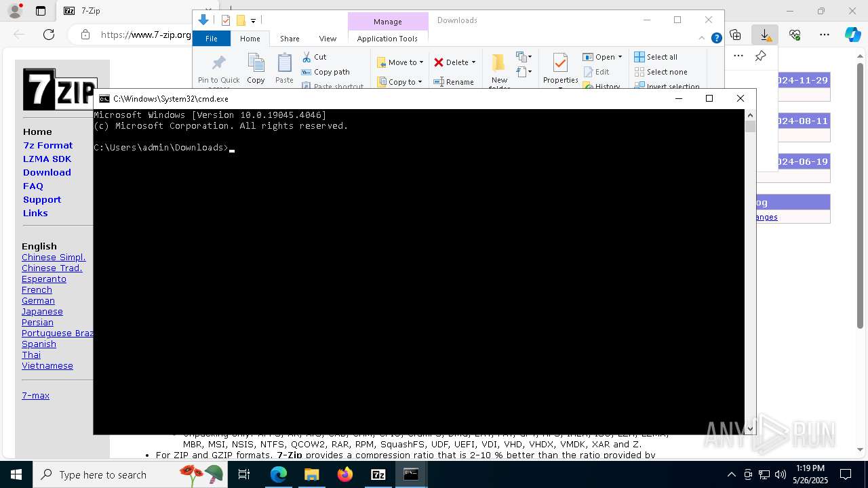Open the 7-max link

35,395
